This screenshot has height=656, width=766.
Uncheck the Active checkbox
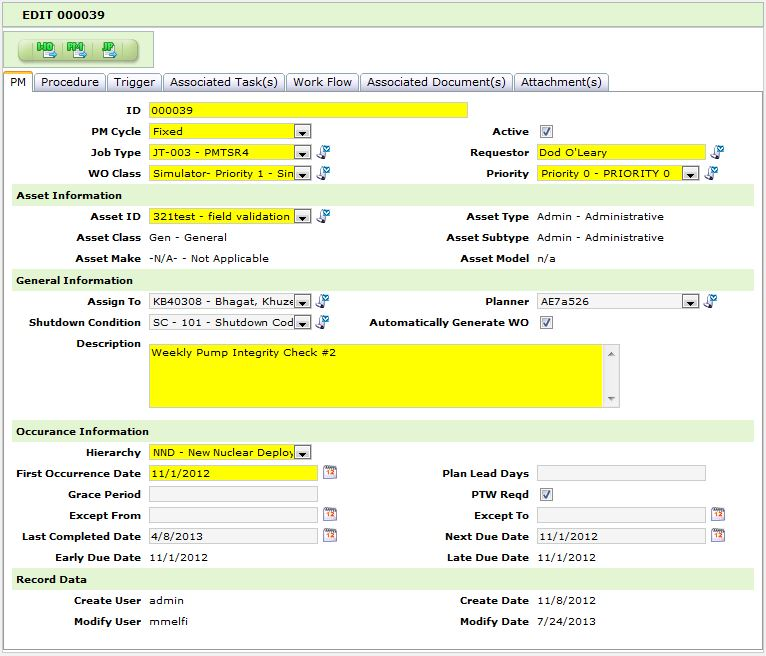546,132
